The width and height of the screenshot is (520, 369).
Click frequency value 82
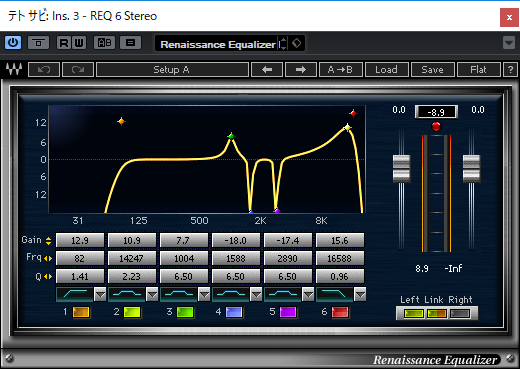[x=80, y=258]
